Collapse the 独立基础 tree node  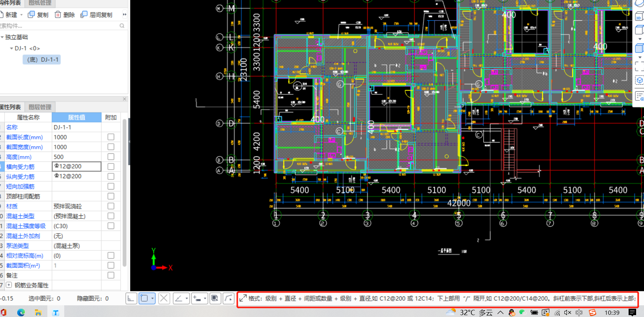2,37
